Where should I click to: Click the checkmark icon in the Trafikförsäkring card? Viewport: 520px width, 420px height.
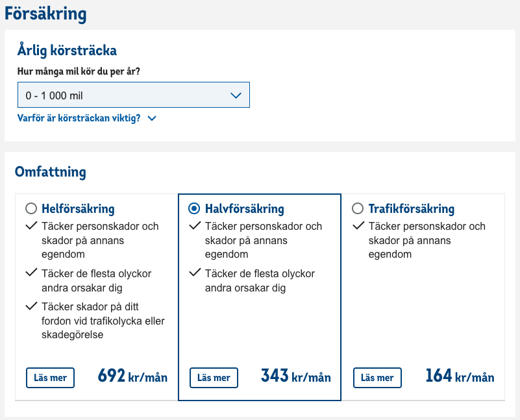tap(358, 227)
